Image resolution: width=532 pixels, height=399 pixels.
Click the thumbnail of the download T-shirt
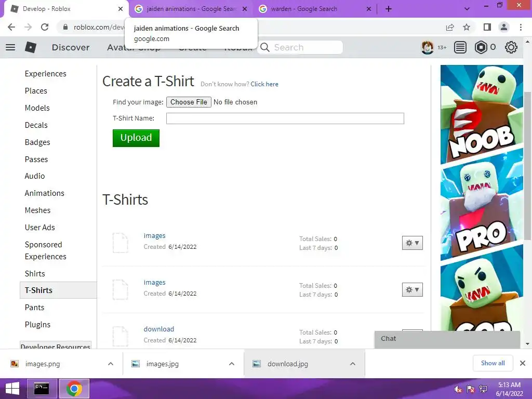(x=120, y=336)
